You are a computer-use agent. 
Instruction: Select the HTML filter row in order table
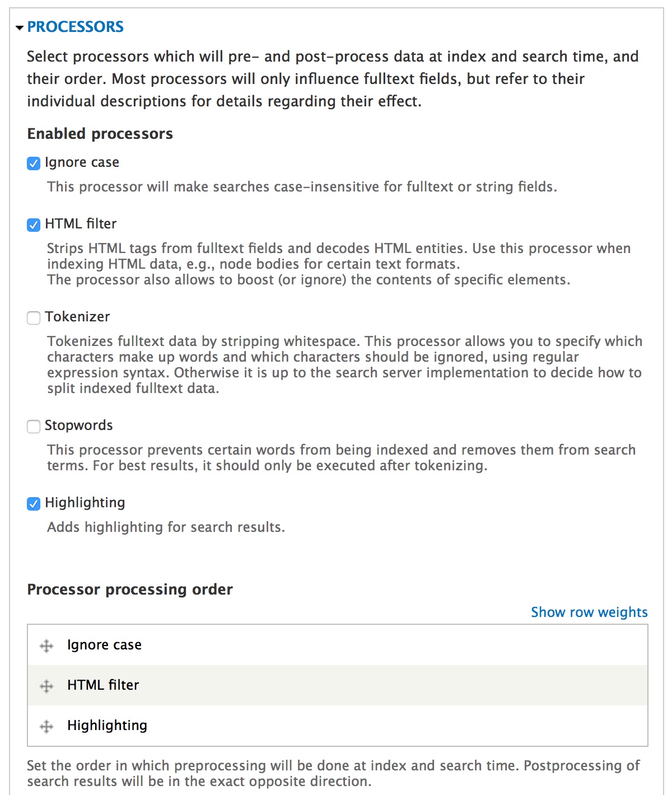[x=338, y=685]
